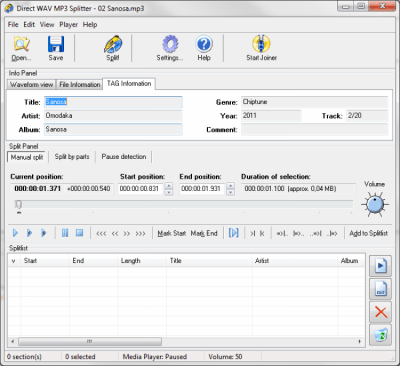Screen dimensions: 400x366
Task: Launch Start Joiner tool
Action: click(262, 49)
